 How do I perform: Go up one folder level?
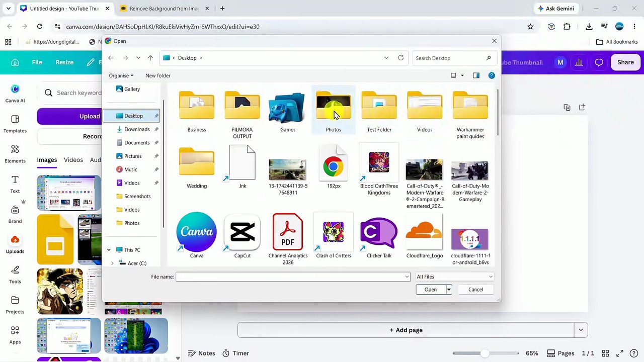point(150,58)
